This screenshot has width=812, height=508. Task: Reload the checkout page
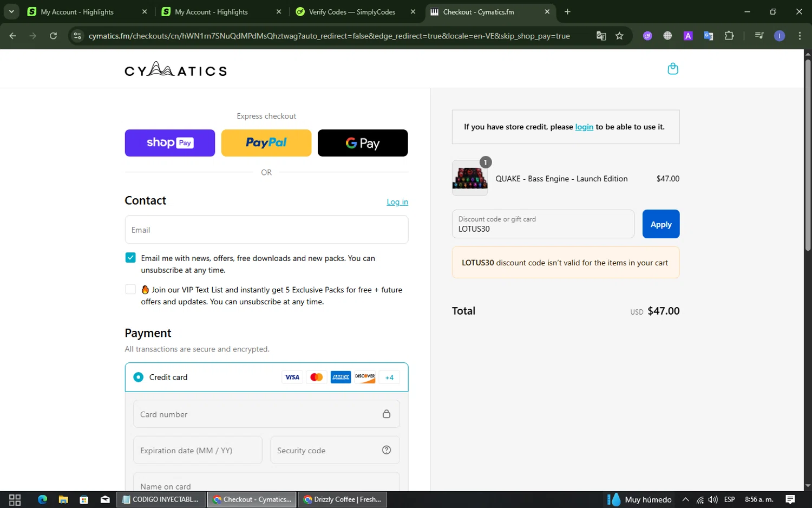pos(53,36)
